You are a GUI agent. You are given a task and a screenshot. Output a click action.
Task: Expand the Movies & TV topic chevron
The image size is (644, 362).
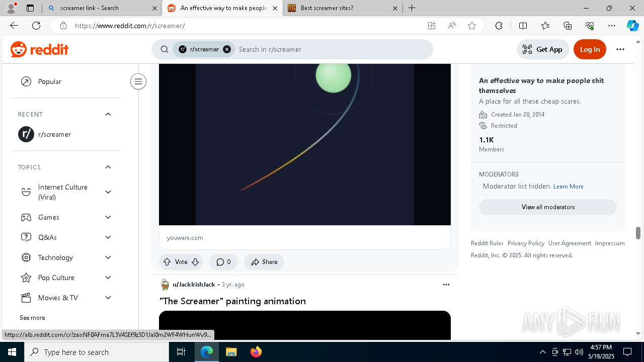[x=108, y=298]
